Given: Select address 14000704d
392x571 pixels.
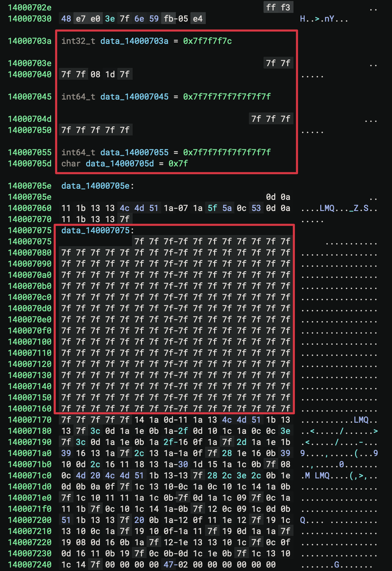Looking at the screenshot, I should 30,119.
